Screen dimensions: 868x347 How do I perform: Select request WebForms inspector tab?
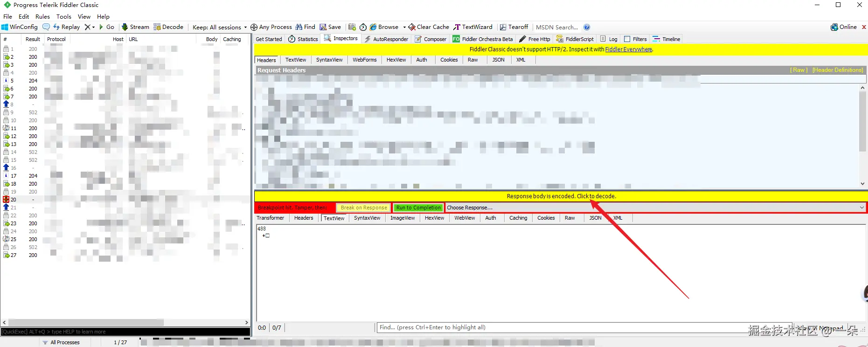point(364,60)
